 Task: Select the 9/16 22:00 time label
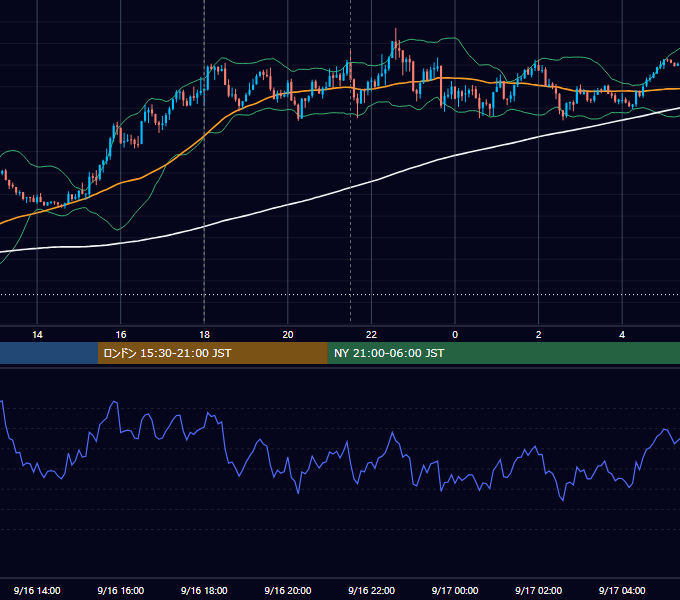[x=372, y=590]
